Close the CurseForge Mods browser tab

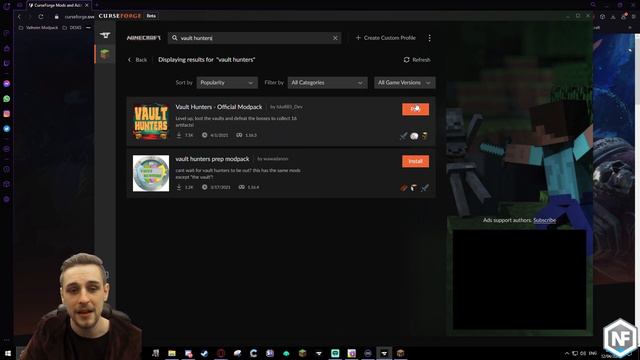pyautogui.click(x=87, y=5)
